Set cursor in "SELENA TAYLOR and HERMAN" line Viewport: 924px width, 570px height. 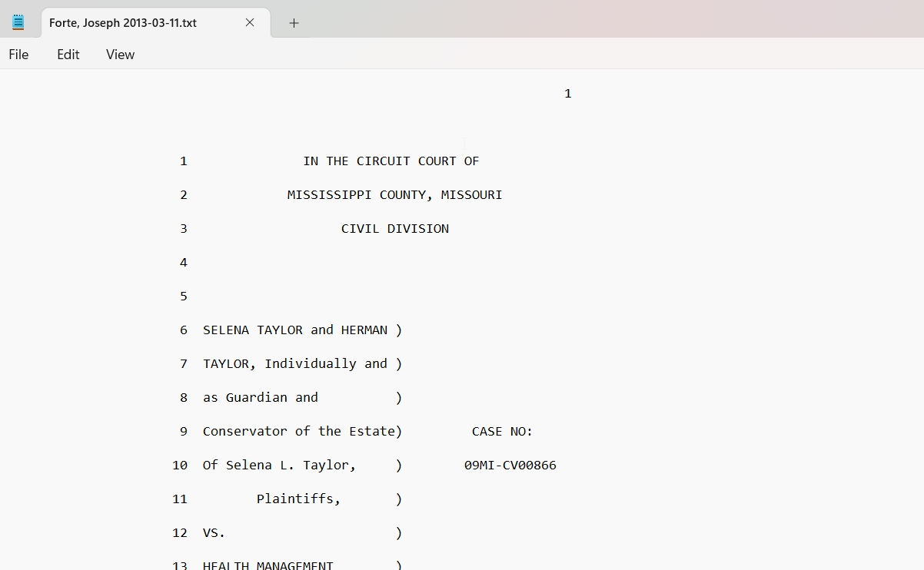tap(294, 330)
